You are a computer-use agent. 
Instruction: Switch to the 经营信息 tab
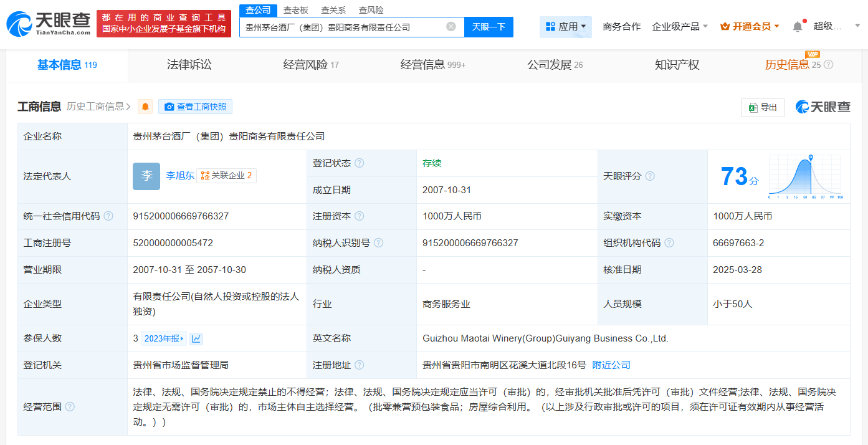[x=433, y=65]
